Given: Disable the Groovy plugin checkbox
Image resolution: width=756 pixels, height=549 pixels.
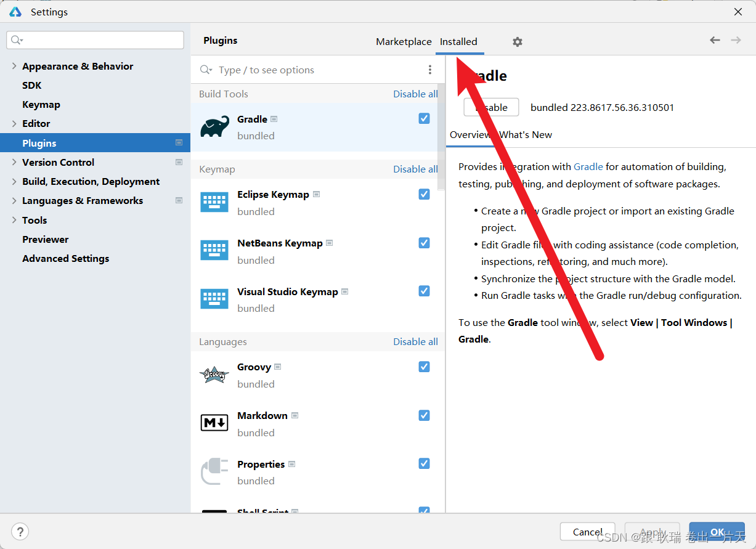Looking at the screenshot, I should [424, 367].
